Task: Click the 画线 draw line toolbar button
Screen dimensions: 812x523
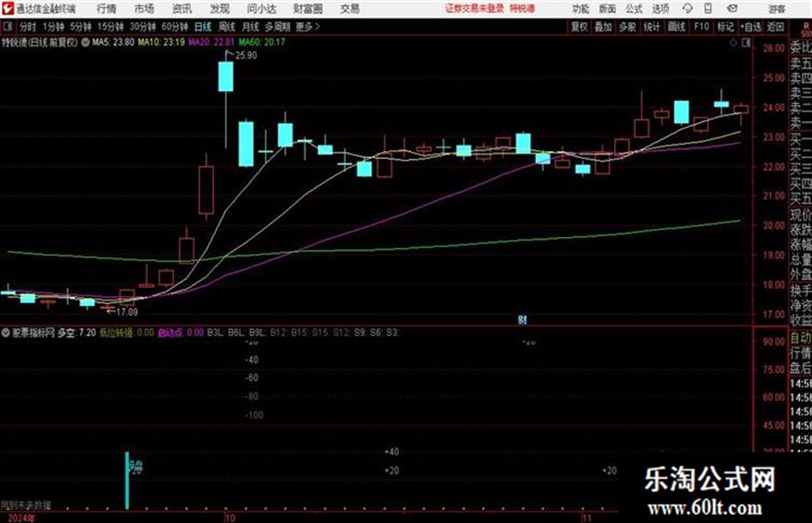Action: pos(676,27)
